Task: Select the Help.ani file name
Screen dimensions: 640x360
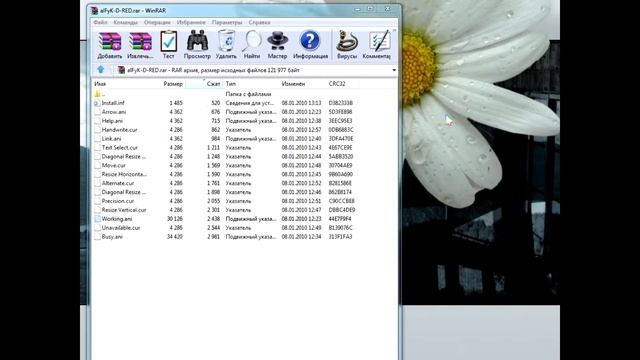Action: point(112,121)
